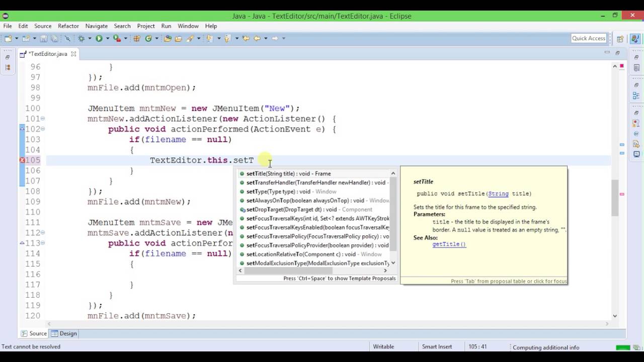Open the New wizard dropdown arrow
This screenshot has height=362, width=644.
click(17, 38)
